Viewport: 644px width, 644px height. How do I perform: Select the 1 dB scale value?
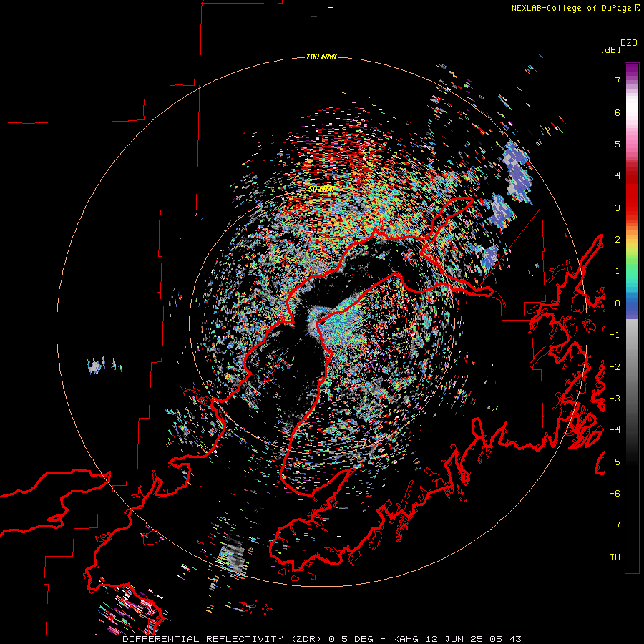tap(618, 271)
